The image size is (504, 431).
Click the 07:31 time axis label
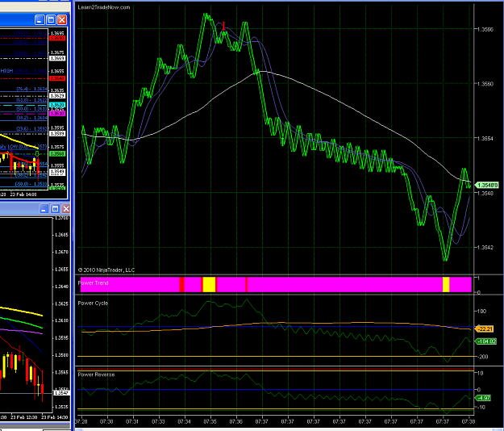click(132, 421)
